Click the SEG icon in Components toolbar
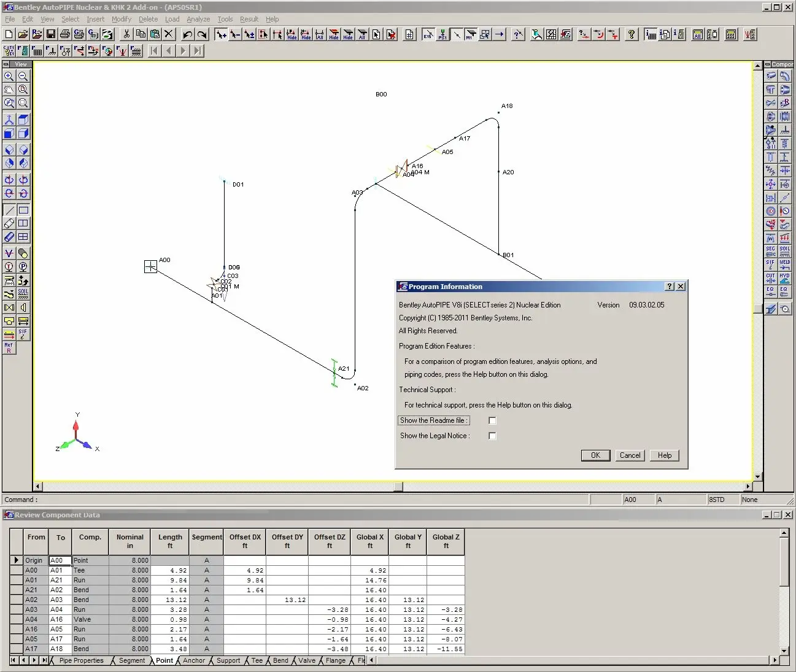Viewport: 796px width, 672px height. [x=771, y=251]
